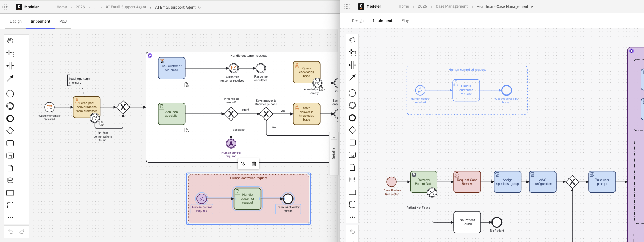Select the hand tool in left AI Email toolbar

[10, 41]
